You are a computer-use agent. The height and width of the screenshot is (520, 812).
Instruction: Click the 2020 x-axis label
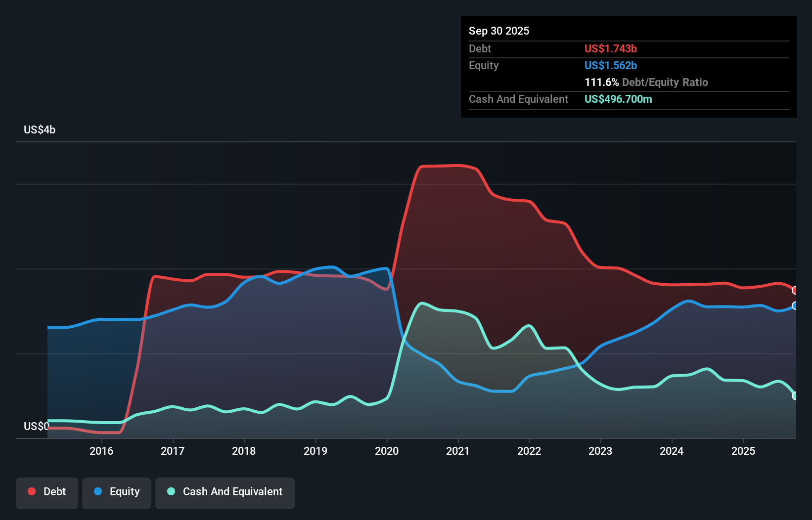[387, 451]
